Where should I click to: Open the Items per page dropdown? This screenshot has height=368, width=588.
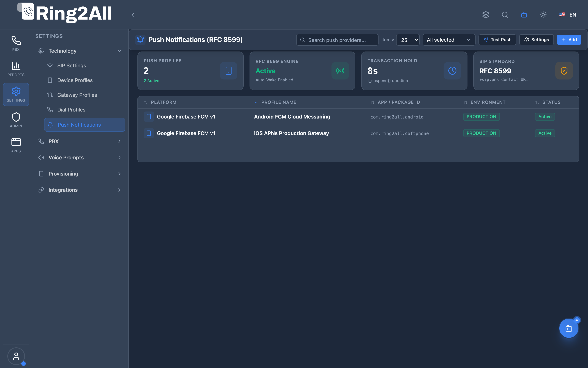point(408,40)
